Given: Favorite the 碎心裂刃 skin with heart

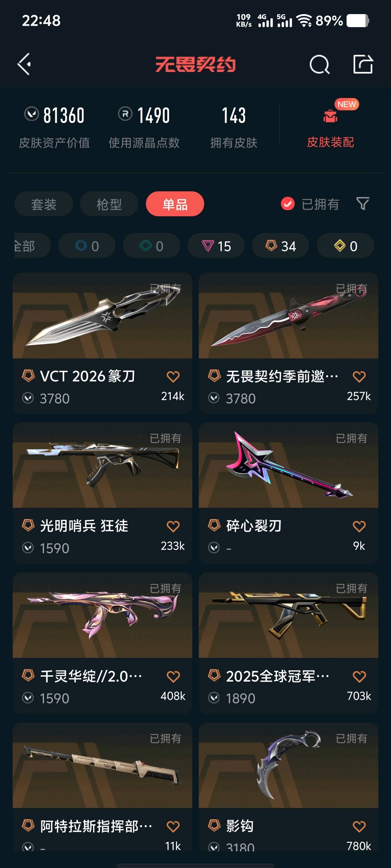Looking at the screenshot, I should [359, 526].
